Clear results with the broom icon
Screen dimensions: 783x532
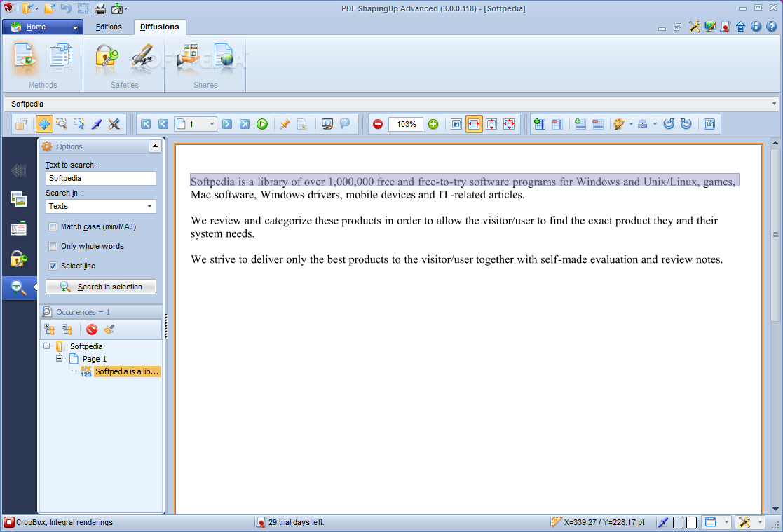[109, 329]
